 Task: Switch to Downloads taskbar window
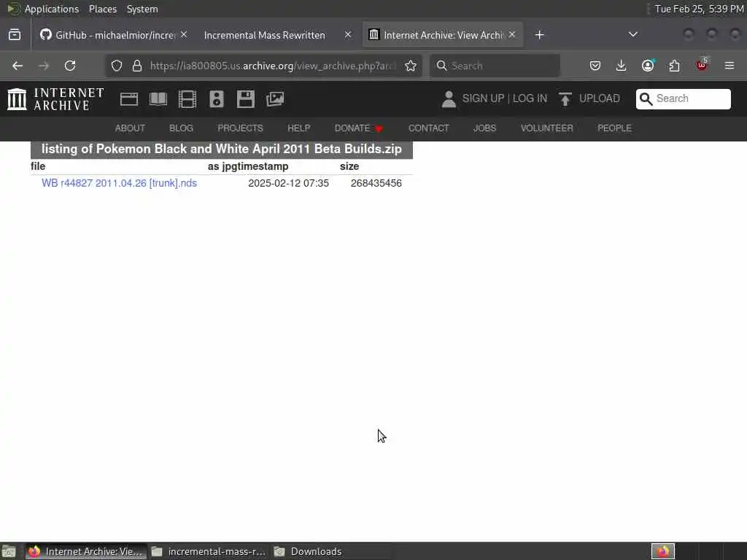[332, 551]
